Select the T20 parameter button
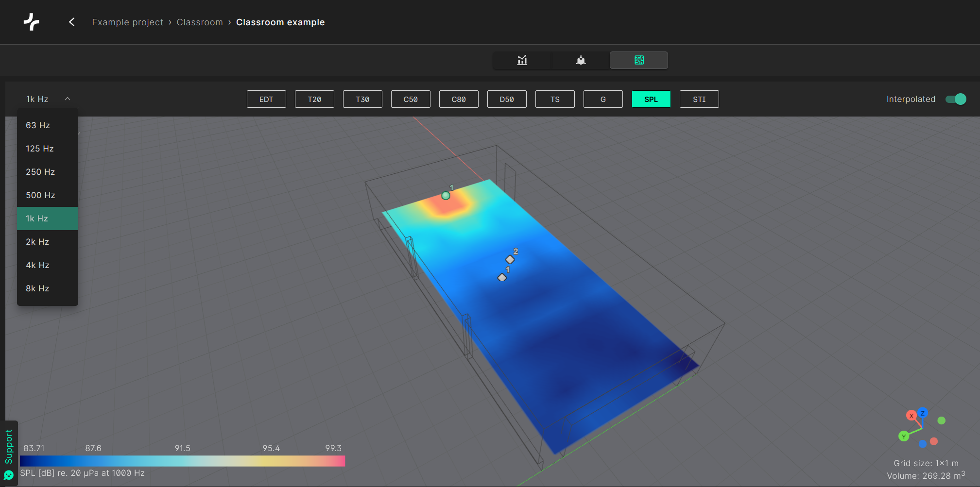Screen dimensions: 980x487 [x=314, y=99]
